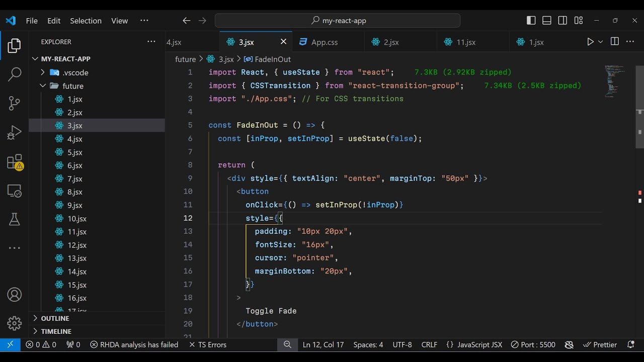Open Explorer views and more actions ellipsis
Screen dimensions: 644x362
(x=151, y=42)
